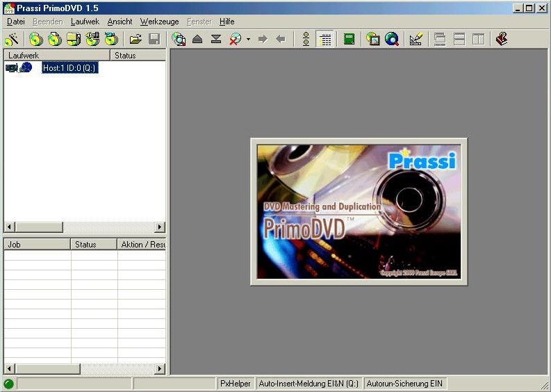Click the job list horizontal scroll thumb
This screenshot has width=551, height=392.
(x=48, y=369)
